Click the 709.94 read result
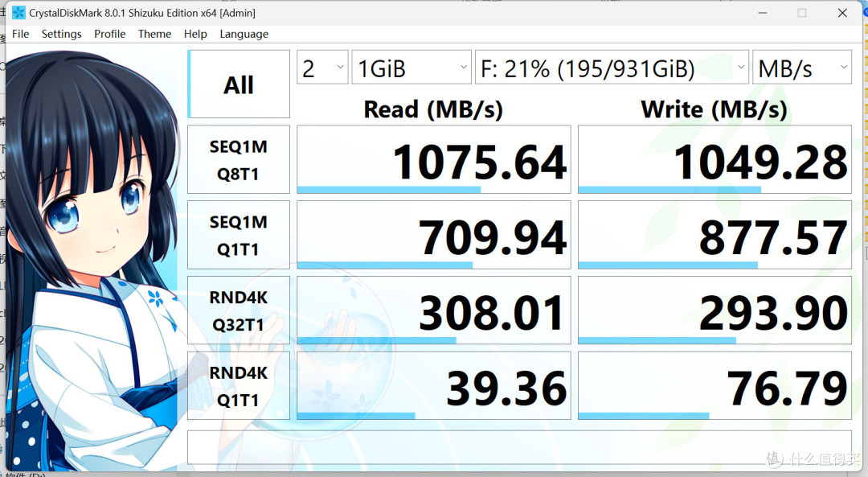868x477 pixels. pos(434,235)
